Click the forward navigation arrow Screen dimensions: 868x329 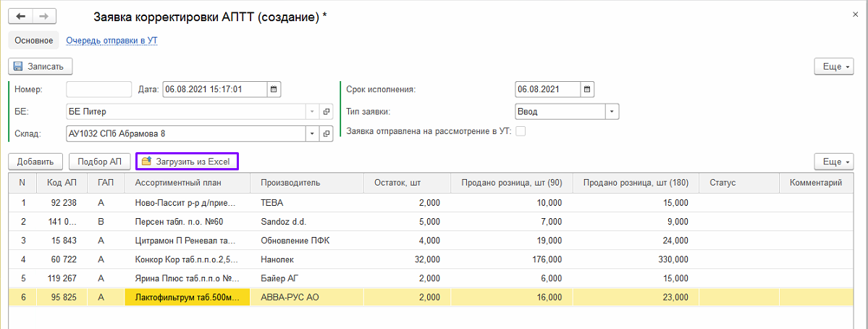pyautogui.click(x=45, y=16)
